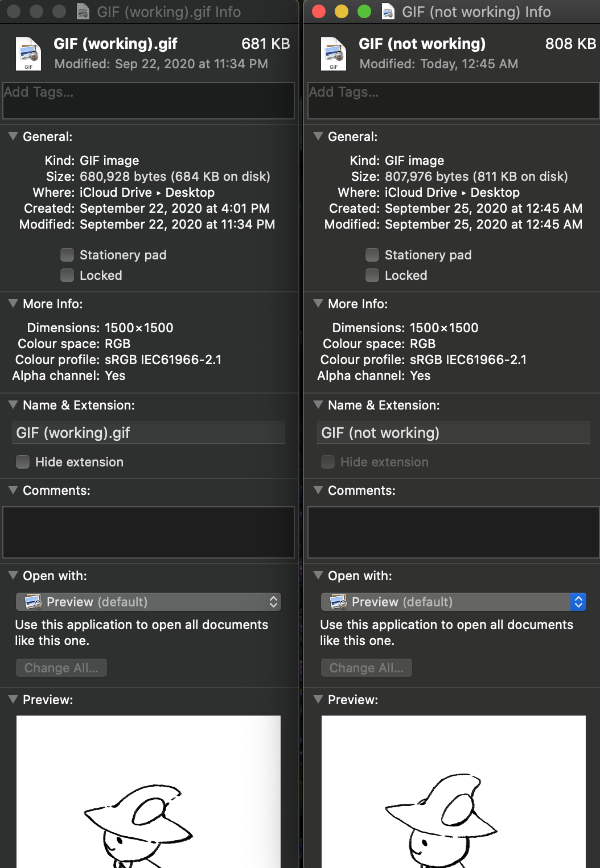
Task: Collapse the Comments section in left window
Action: [x=12, y=490]
